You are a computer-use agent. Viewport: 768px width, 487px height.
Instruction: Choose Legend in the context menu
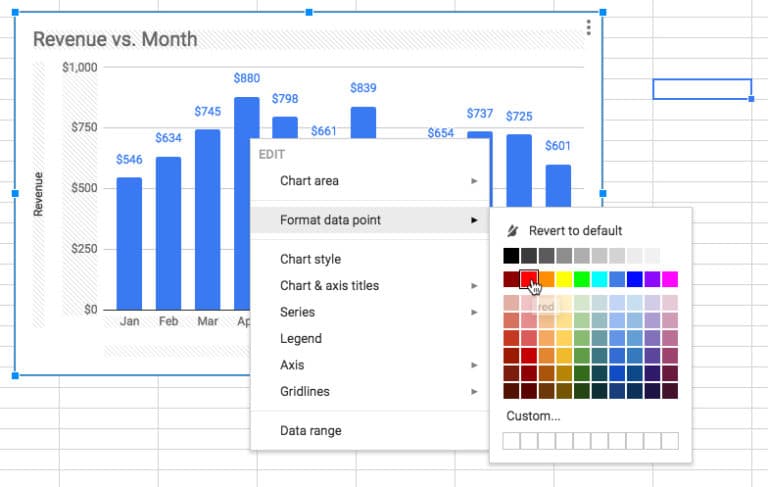click(x=300, y=339)
